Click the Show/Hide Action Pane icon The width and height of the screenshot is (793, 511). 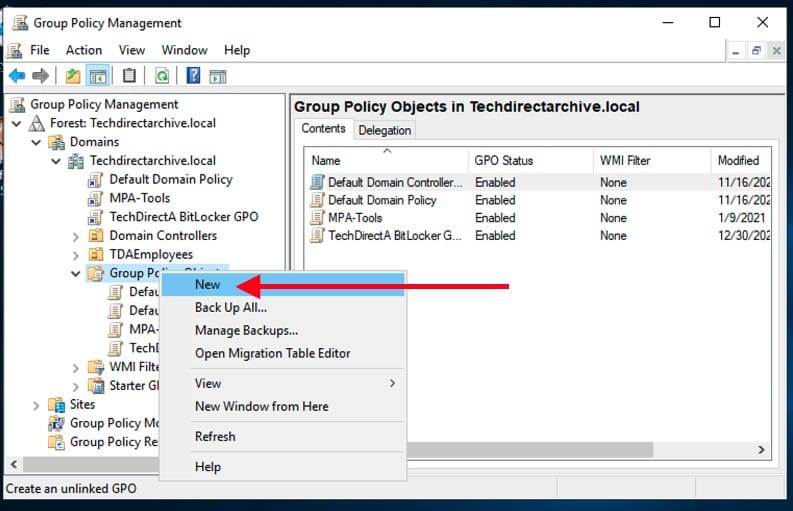click(218, 76)
